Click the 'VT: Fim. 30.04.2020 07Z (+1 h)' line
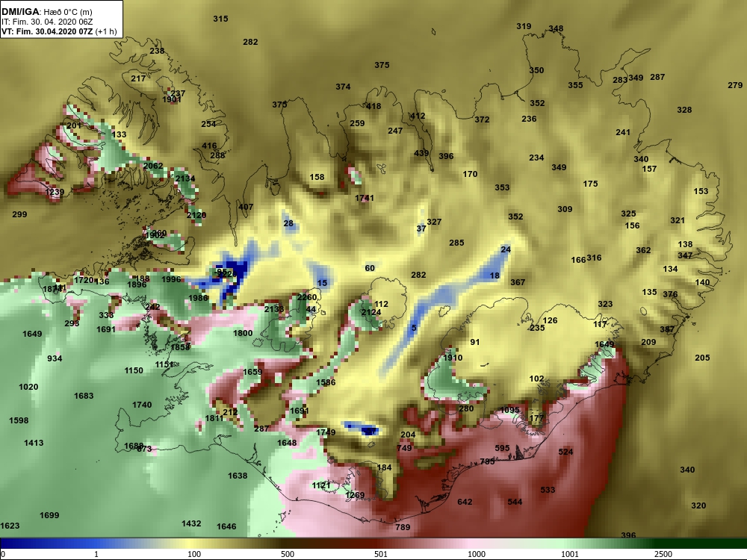Viewport: 747px width, 560px height. click(59, 32)
